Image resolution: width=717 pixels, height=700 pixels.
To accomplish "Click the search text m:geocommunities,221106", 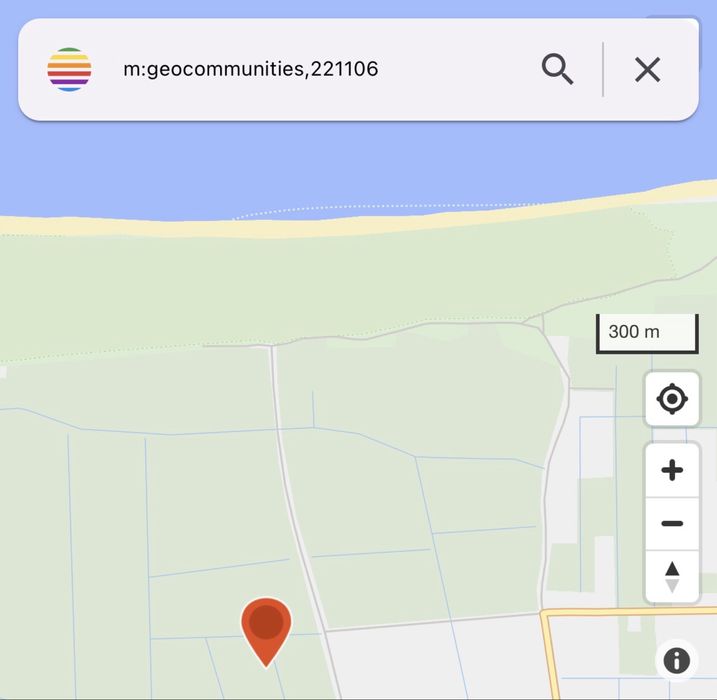I will click(251, 69).
